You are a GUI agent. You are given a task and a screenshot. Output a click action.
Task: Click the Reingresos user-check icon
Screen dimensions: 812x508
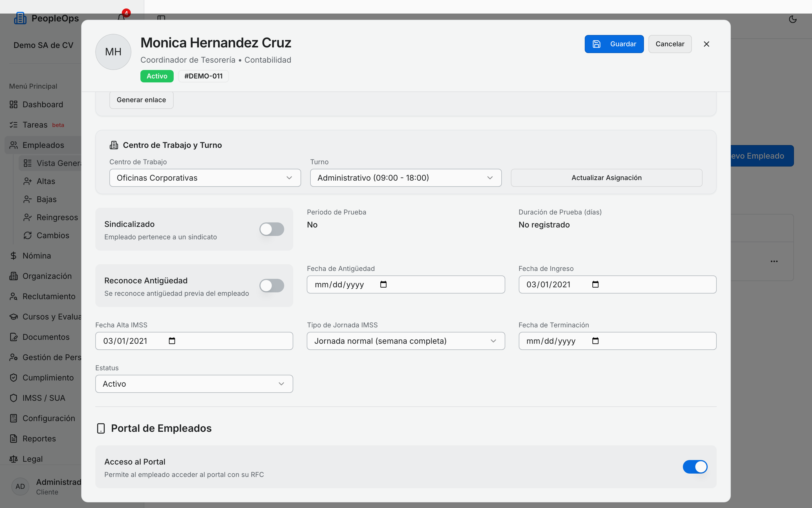pos(28,217)
